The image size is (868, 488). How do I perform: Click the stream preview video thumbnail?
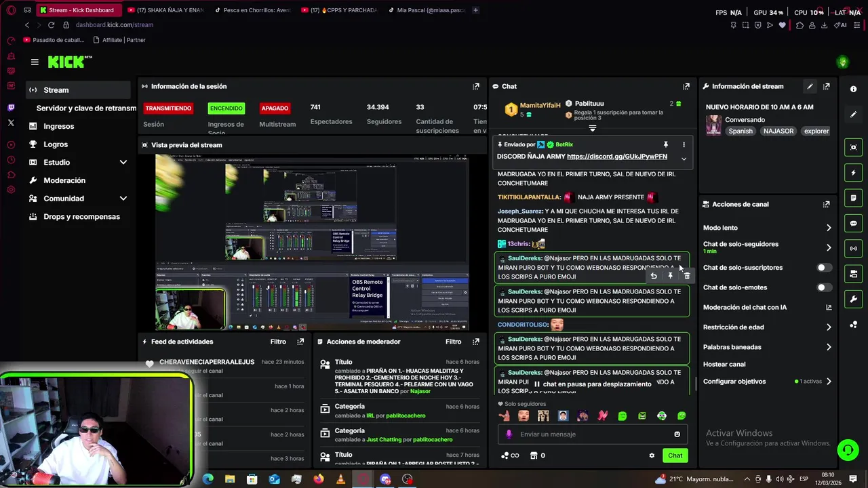[312, 243]
